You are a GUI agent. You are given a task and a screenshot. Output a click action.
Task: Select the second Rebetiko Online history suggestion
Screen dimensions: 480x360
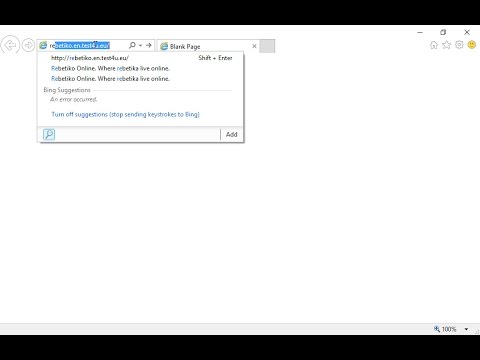(140, 79)
